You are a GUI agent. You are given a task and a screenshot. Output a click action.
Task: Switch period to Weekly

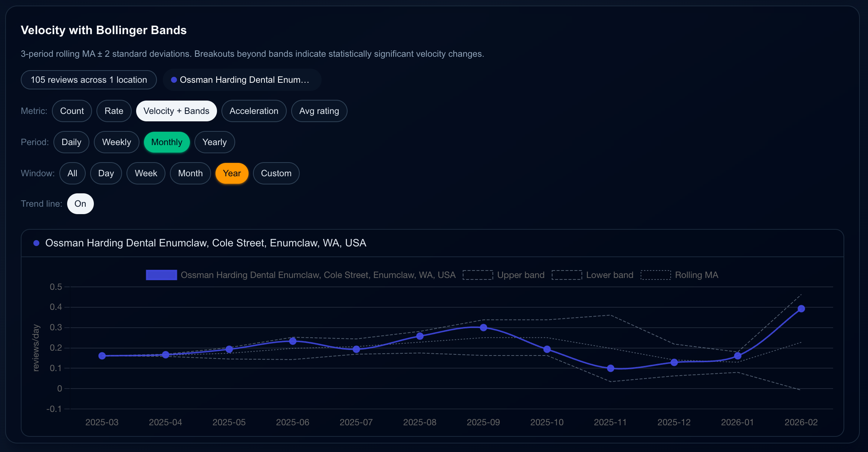point(116,142)
